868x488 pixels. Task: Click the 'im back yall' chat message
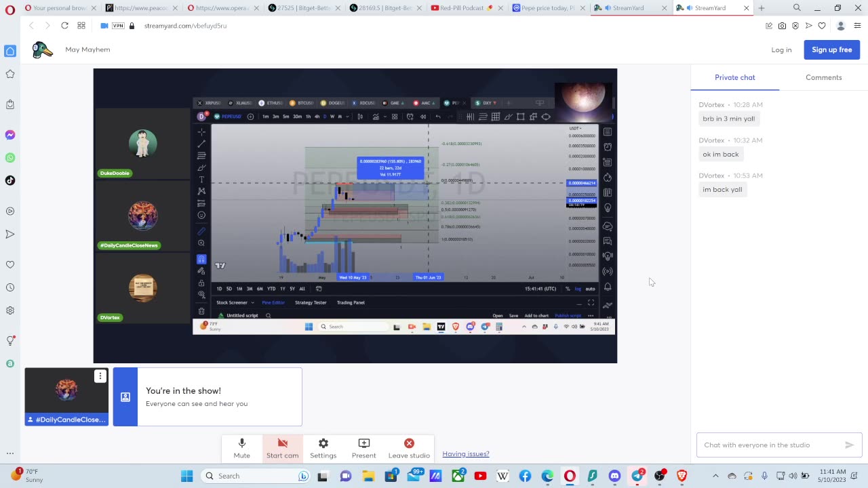(x=722, y=189)
